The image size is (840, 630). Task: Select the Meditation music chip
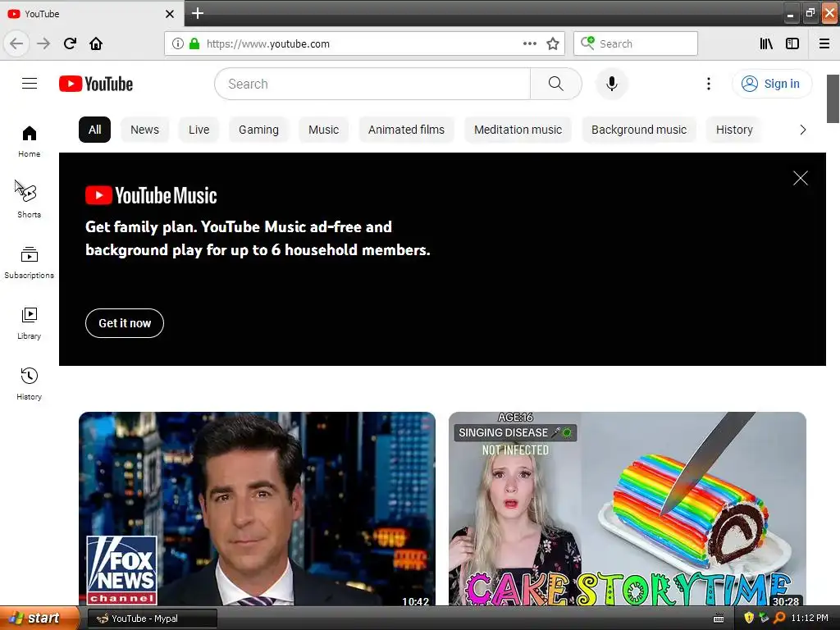pyautogui.click(x=518, y=130)
